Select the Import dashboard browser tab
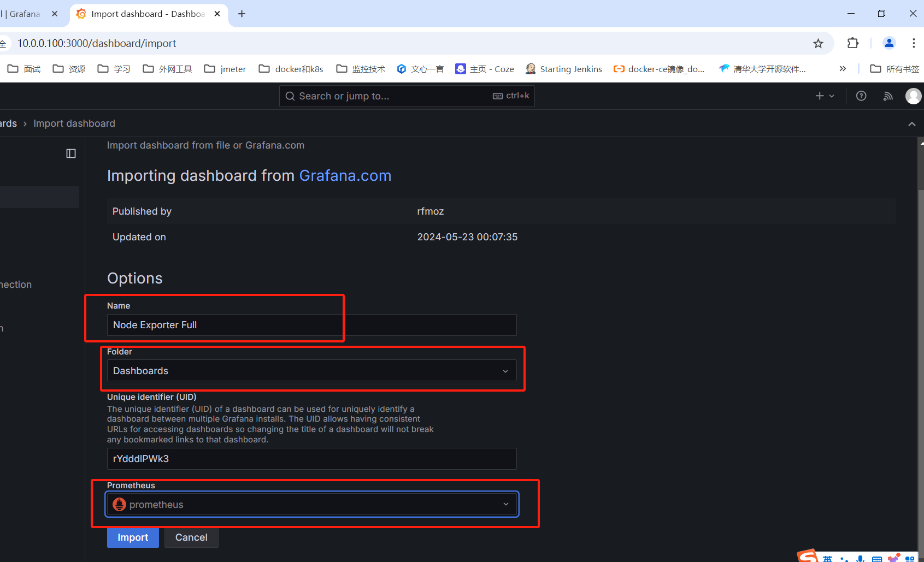Screen dimensions: 924x562 point(148,14)
